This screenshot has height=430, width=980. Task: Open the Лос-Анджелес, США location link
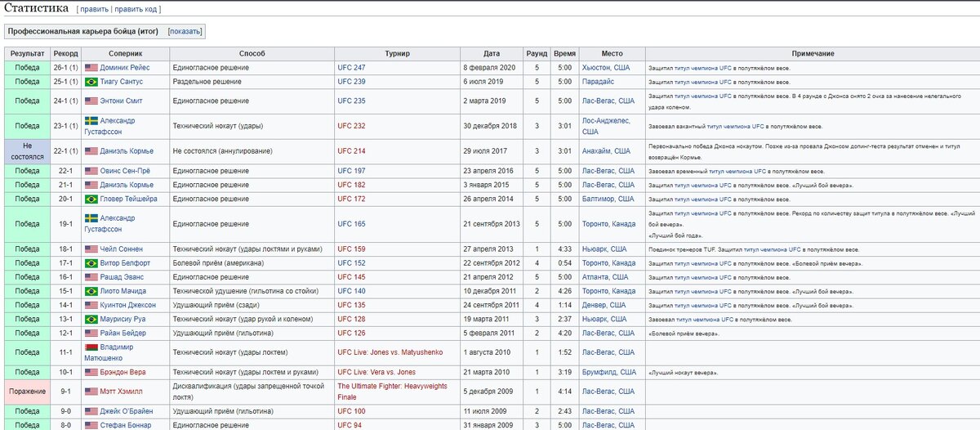(x=605, y=127)
